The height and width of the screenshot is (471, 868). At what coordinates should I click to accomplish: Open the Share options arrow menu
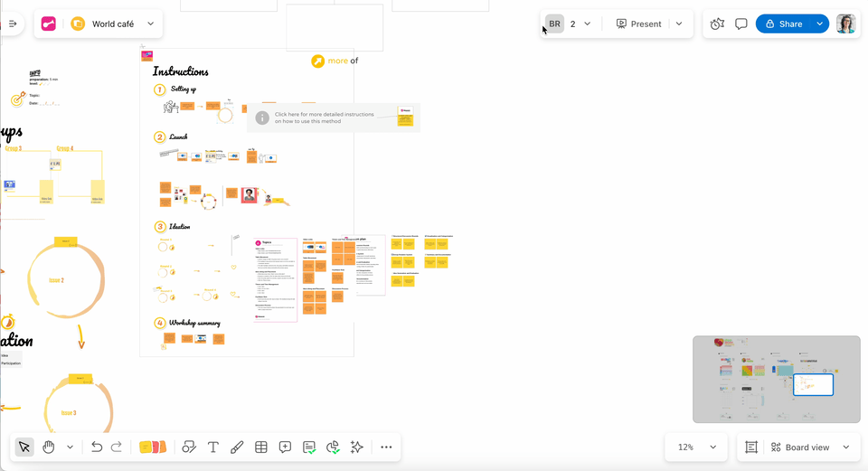tap(819, 24)
